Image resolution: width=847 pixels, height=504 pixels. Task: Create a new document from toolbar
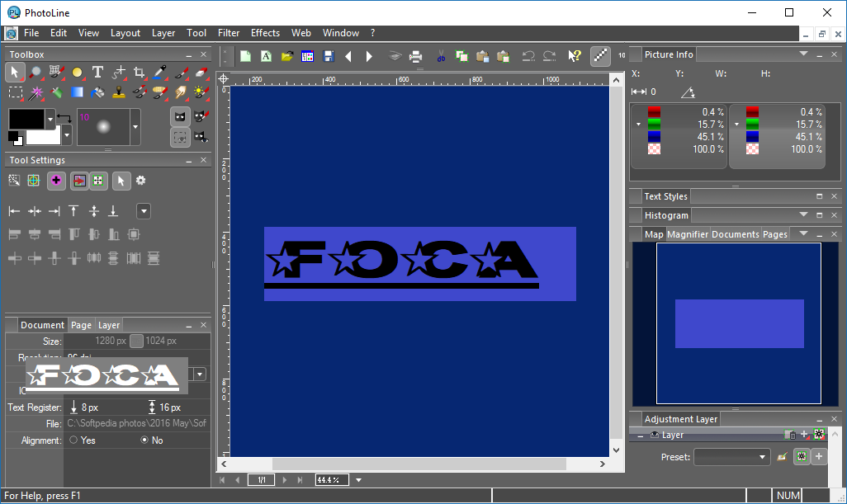246,56
